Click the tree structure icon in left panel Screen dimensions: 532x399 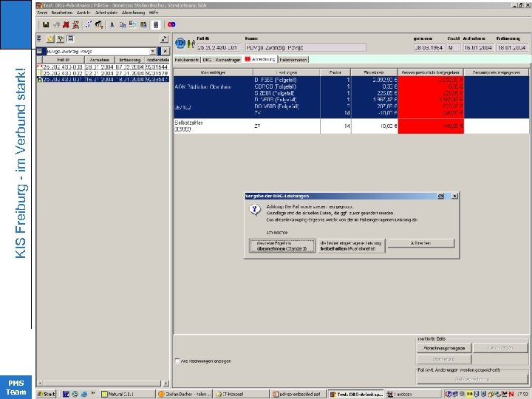click(x=61, y=38)
